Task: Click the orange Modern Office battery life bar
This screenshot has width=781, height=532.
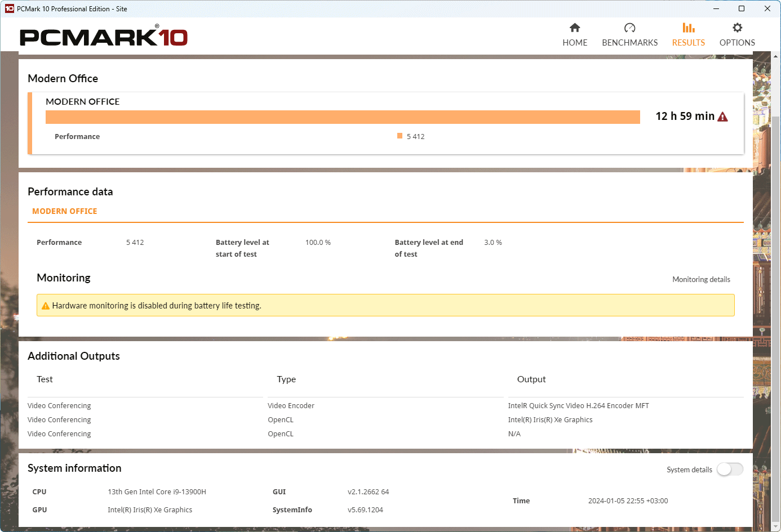Action: coord(343,117)
